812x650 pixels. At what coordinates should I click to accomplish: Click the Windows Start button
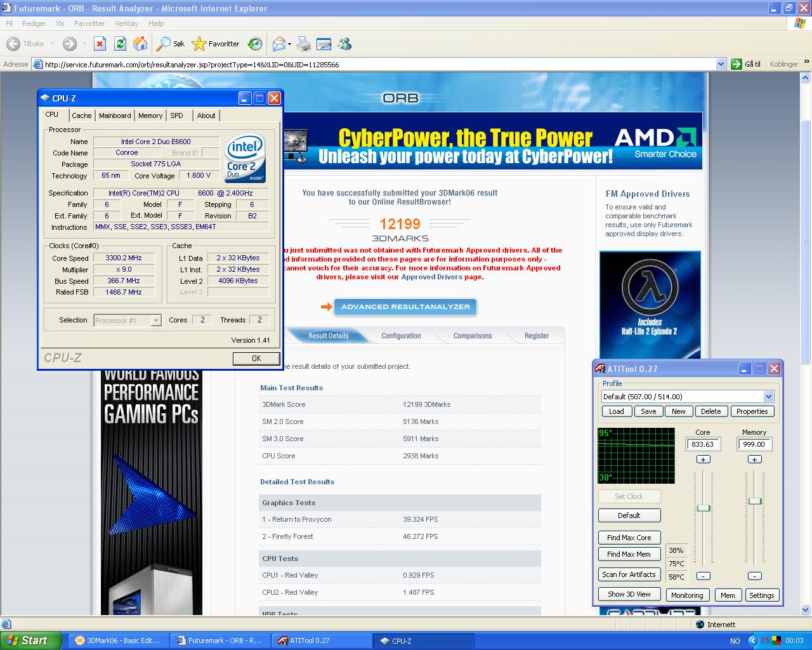tap(31, 640)
